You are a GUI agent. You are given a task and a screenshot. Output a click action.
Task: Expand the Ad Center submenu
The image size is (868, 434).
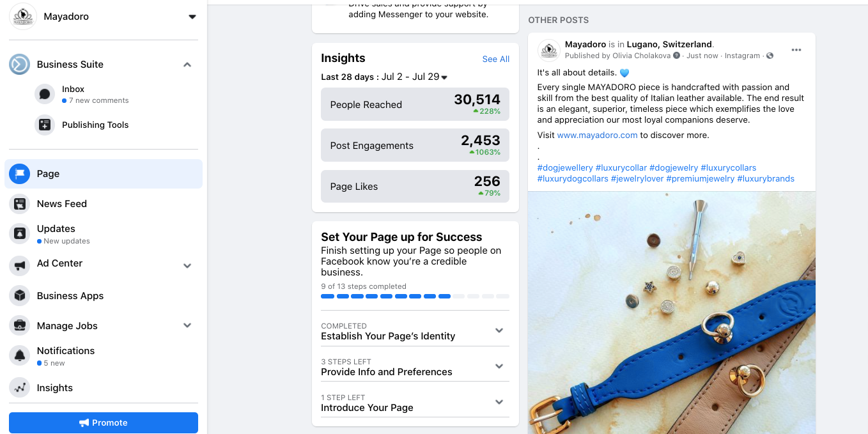click(187, 266)
